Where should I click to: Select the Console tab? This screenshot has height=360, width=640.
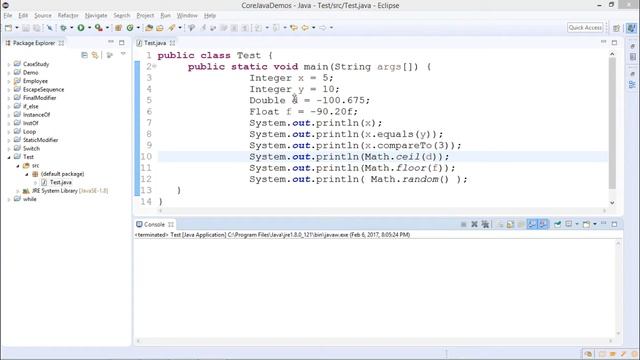click(x=154, y=224)
